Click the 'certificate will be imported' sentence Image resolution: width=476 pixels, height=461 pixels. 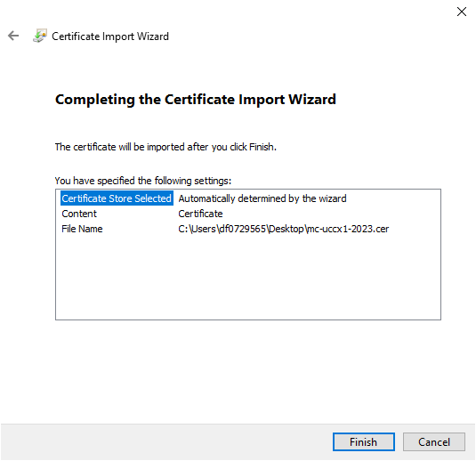[x=165, y=147]
